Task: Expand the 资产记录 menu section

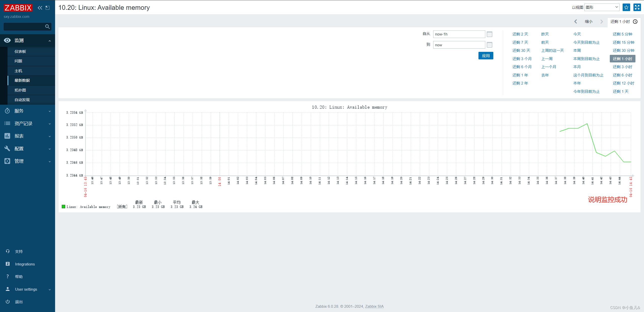Action: pyautogui.click(x=50, y=124)
